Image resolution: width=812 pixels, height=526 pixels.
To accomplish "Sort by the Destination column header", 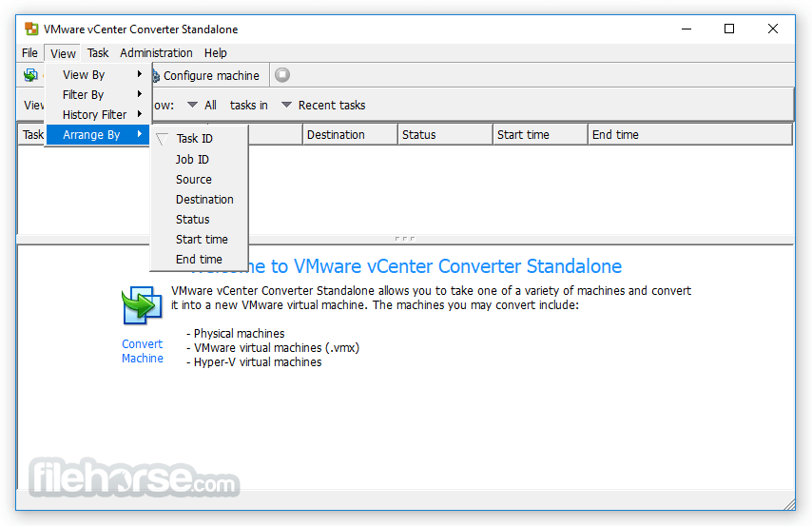I will pos(350,135).
